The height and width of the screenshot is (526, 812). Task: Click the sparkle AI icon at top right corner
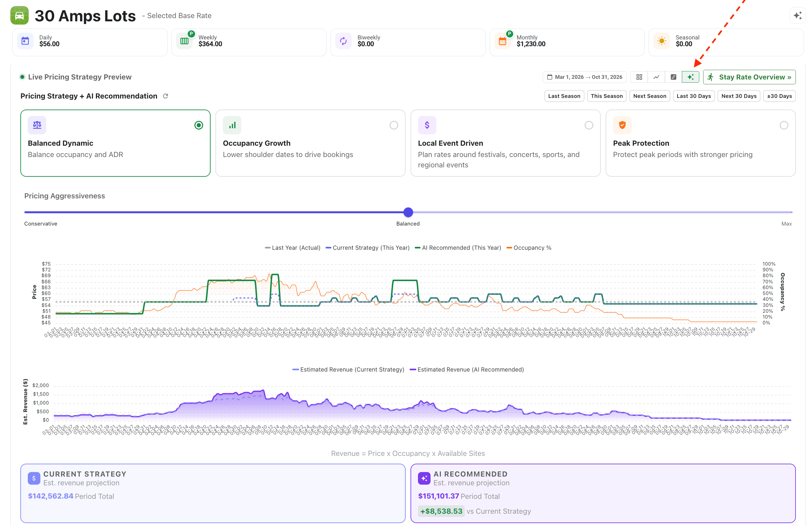[797, 16]
